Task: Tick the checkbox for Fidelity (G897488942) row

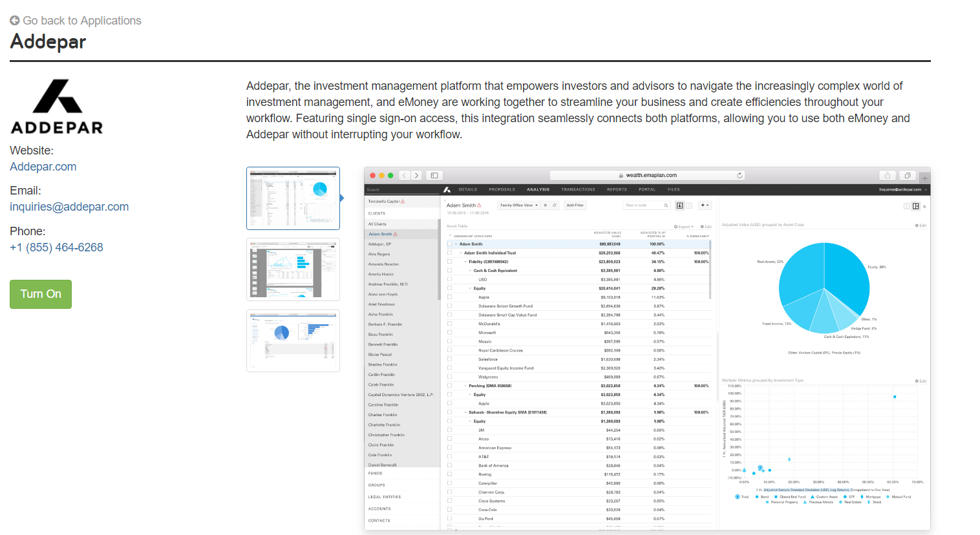Action: (x=449, y=262)
